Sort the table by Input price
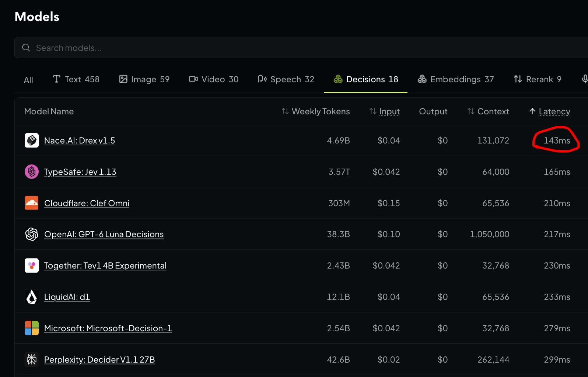This screenshot has height=377, width=588. [x=385, y=111]
